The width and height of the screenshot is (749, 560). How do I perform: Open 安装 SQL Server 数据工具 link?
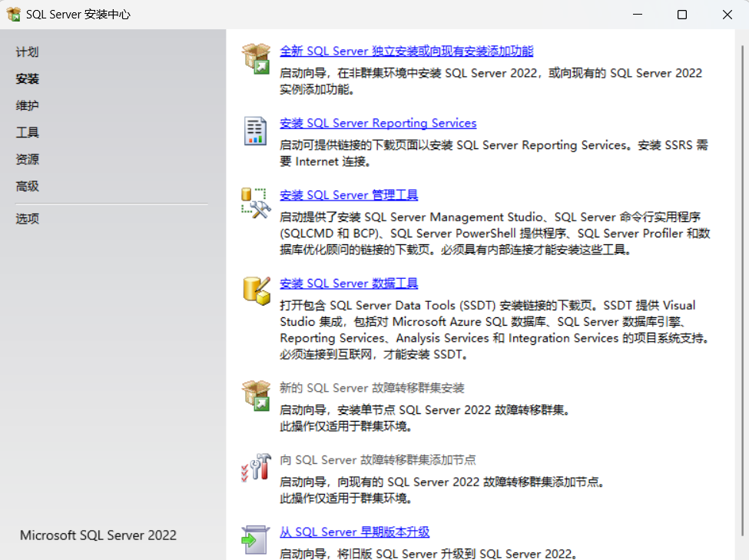(x=349, y=283)
